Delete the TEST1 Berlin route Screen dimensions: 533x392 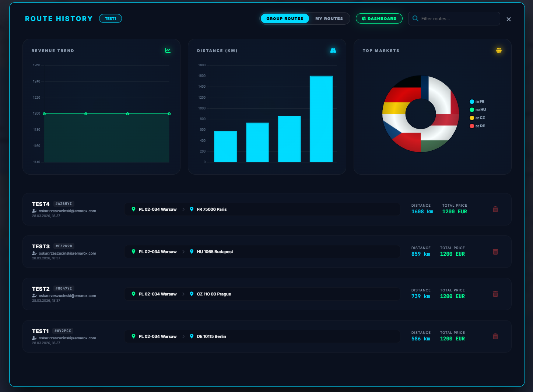pos(495,336)
